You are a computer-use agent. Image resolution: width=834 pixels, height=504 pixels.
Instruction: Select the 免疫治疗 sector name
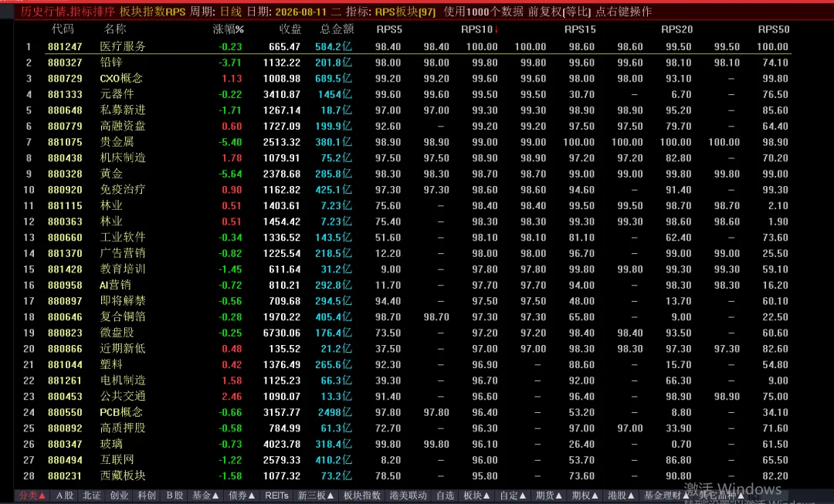point(123,190)
